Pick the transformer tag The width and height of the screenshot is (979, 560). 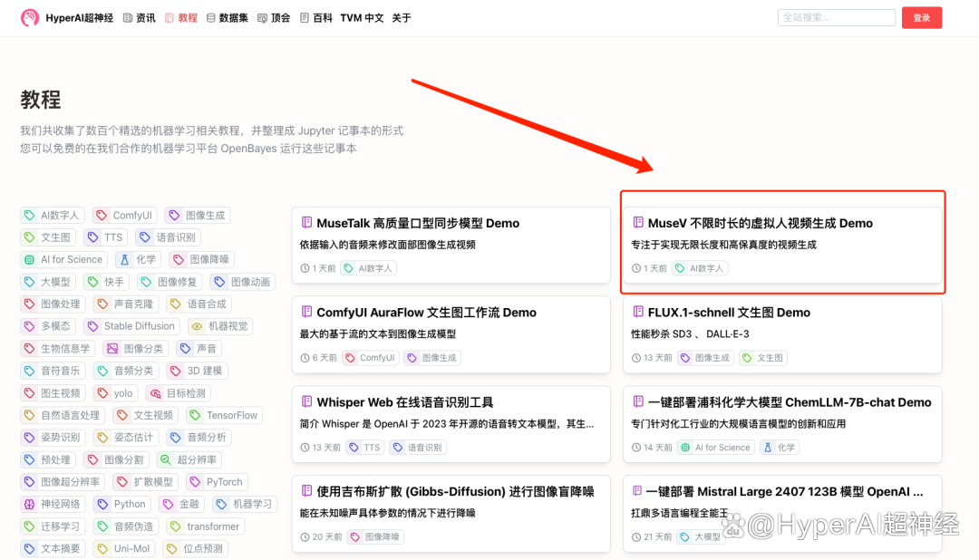206,526
